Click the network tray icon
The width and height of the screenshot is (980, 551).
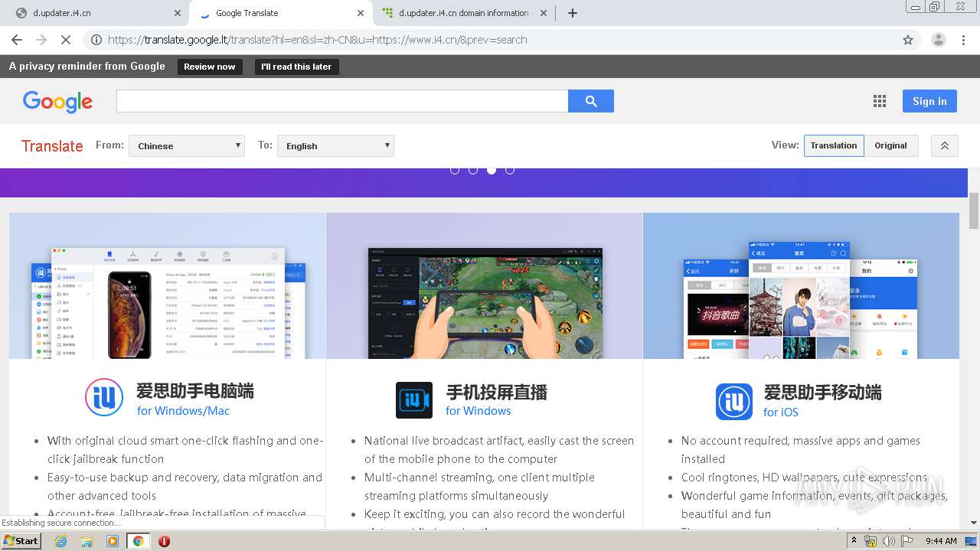871,541
